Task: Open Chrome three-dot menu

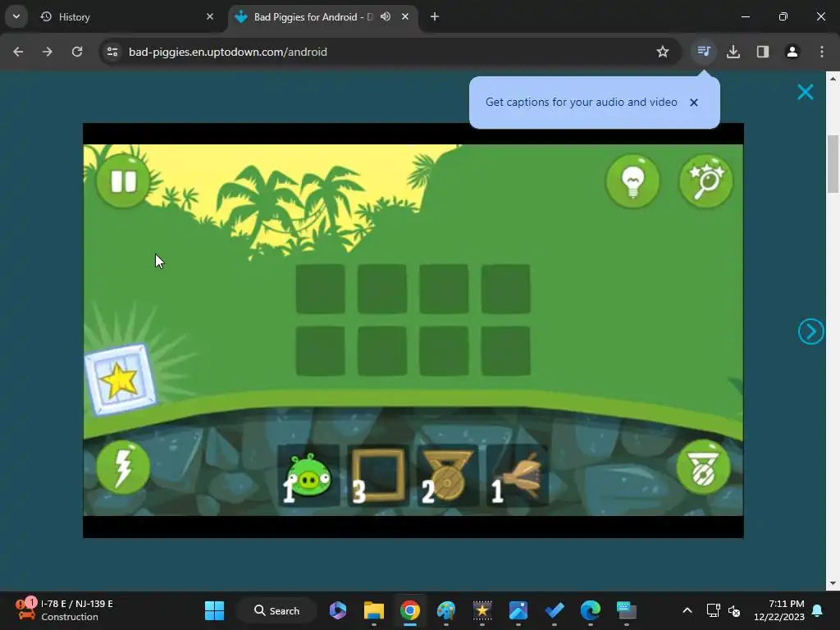Action: pos(822,52)
